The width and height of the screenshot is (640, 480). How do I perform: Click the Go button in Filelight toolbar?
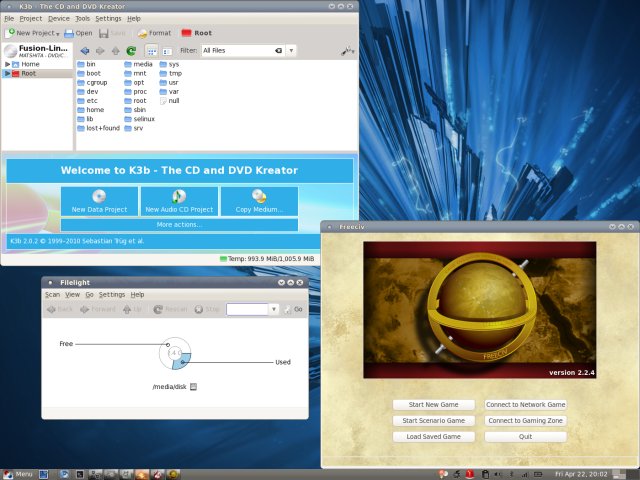coord(293,309)
